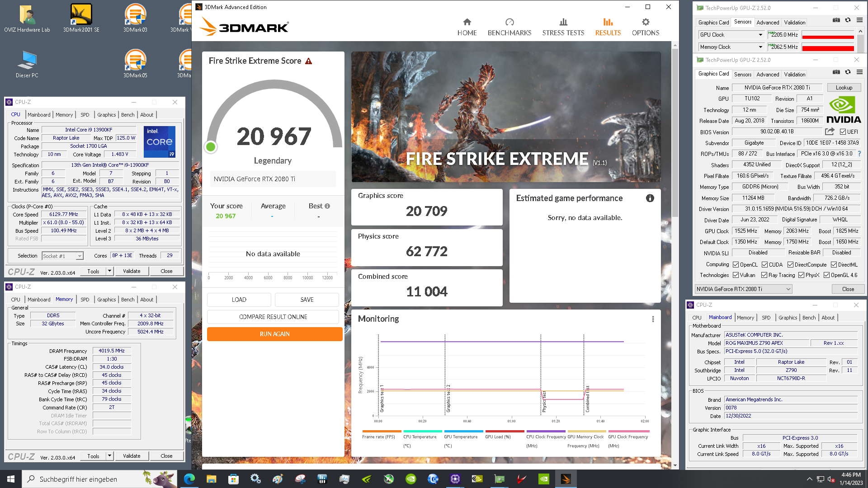Click the info icon beside Best score
868x488 pixels.
pos(327,206)
